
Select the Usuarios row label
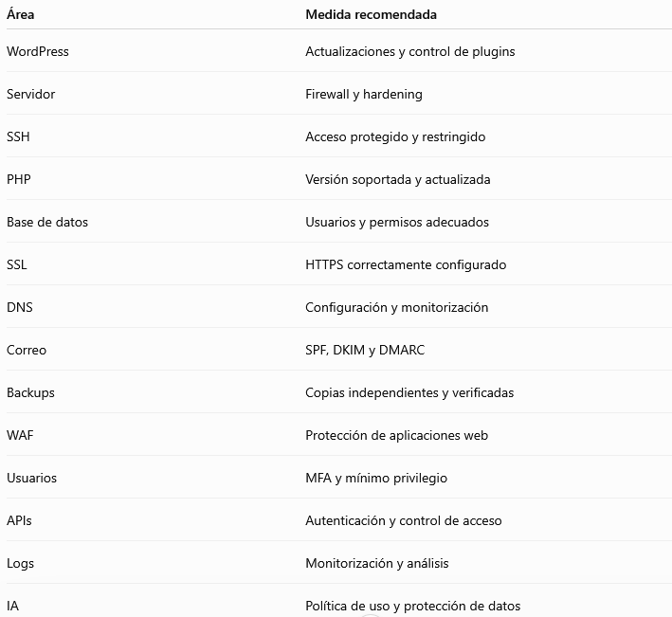coord(31,478)
